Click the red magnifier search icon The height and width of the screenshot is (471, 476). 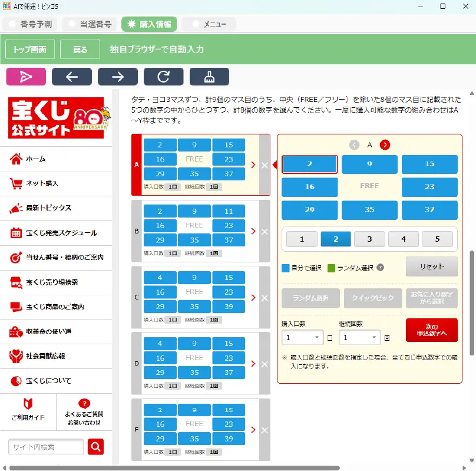pyautogui.click(x=95, y=447)
